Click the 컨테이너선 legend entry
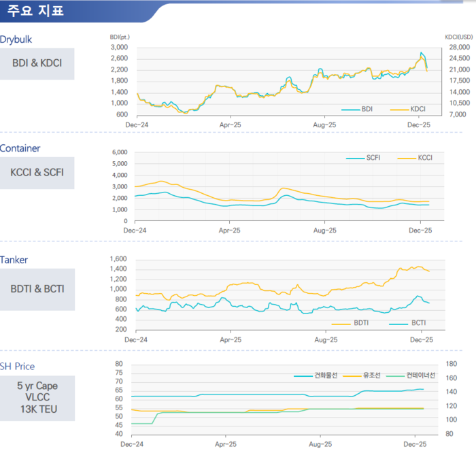476x455 pixels. click(420, 375)
